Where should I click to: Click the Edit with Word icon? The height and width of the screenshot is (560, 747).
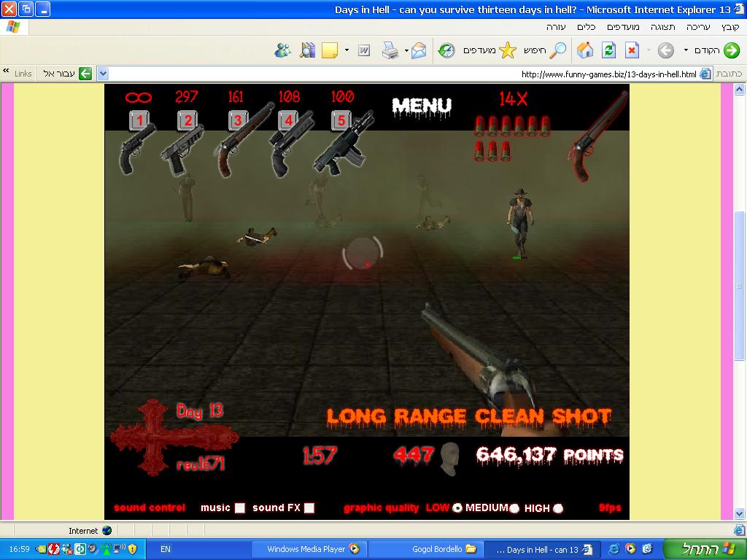(364, 50)
